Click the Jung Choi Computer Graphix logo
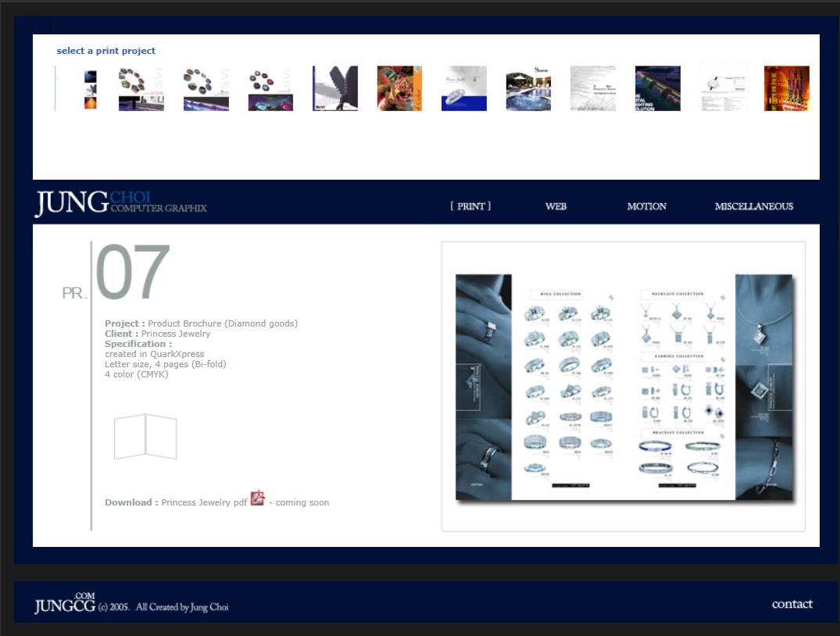This screenshot has width=840, height=636. click(120, 203)
